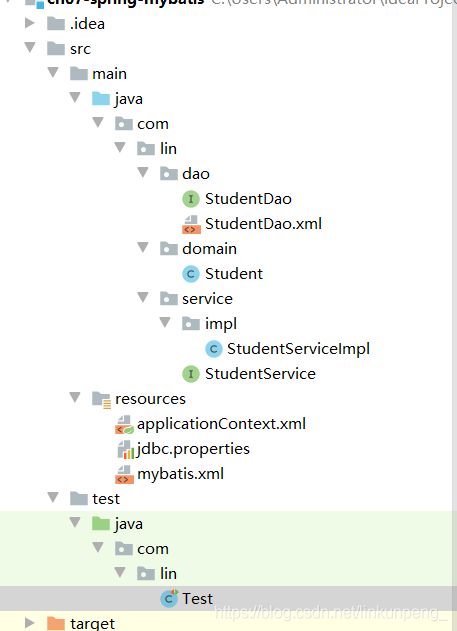
Task: Click the StudentDao.xml file icon
Action: (x=191, y=224)
